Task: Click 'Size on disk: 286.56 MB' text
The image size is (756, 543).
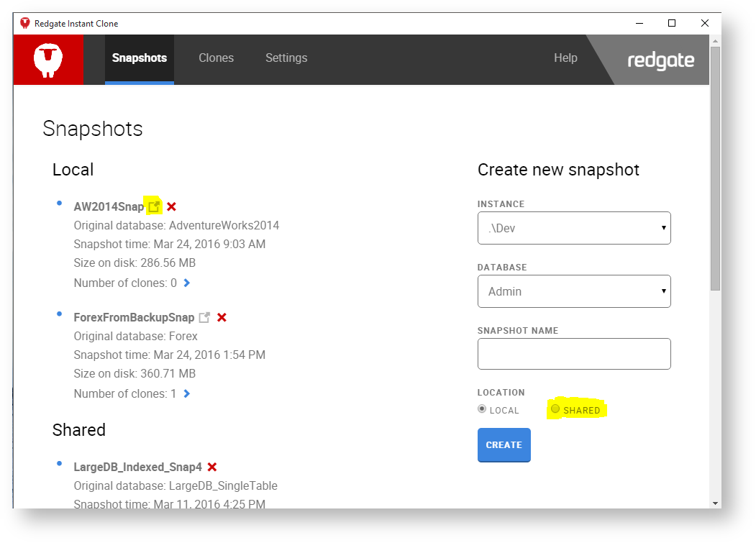Action: (x=135, y=263)
